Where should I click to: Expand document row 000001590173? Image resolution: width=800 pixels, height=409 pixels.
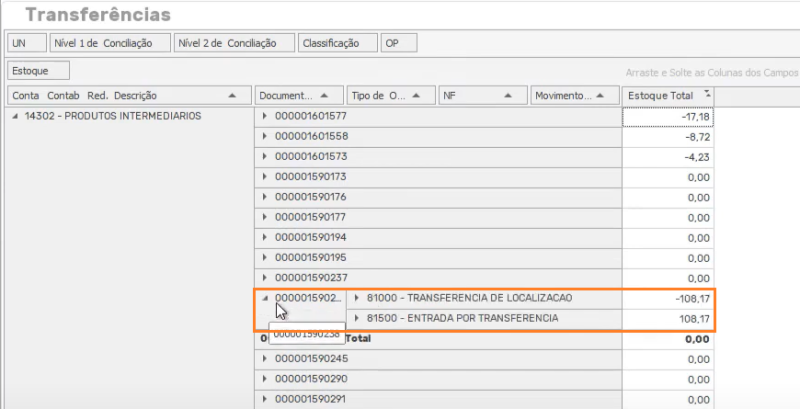pos(264,177)
